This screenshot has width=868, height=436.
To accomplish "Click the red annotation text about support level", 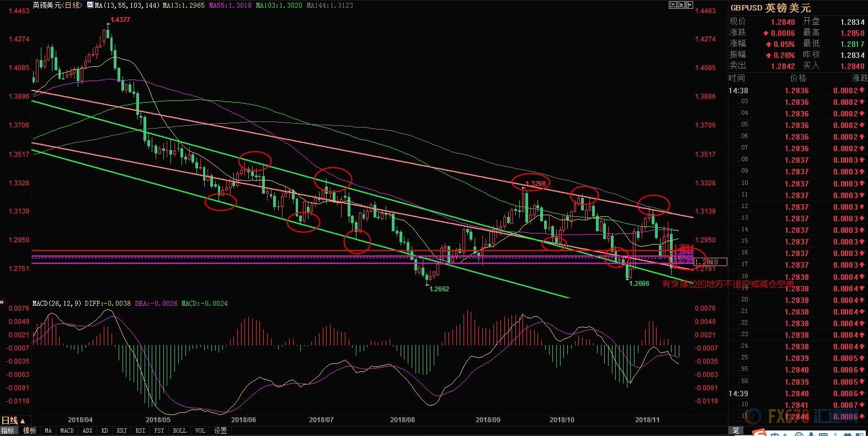I will coord(728,284).
